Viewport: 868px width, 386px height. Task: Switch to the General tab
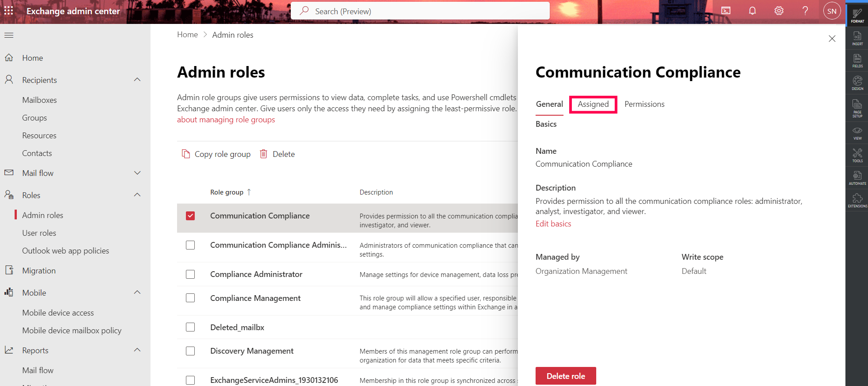[x=549, y=104]
